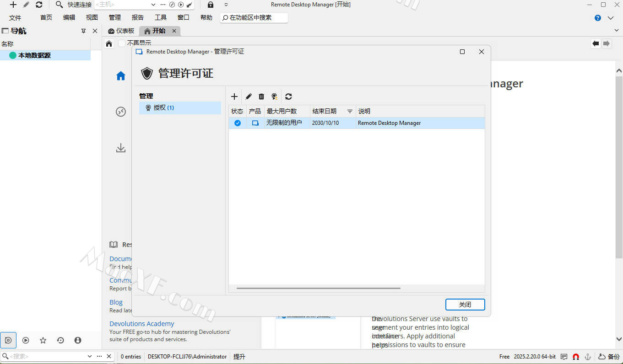
Task: Click 提升 in the status bar
Action: click(x=239, y=357)
